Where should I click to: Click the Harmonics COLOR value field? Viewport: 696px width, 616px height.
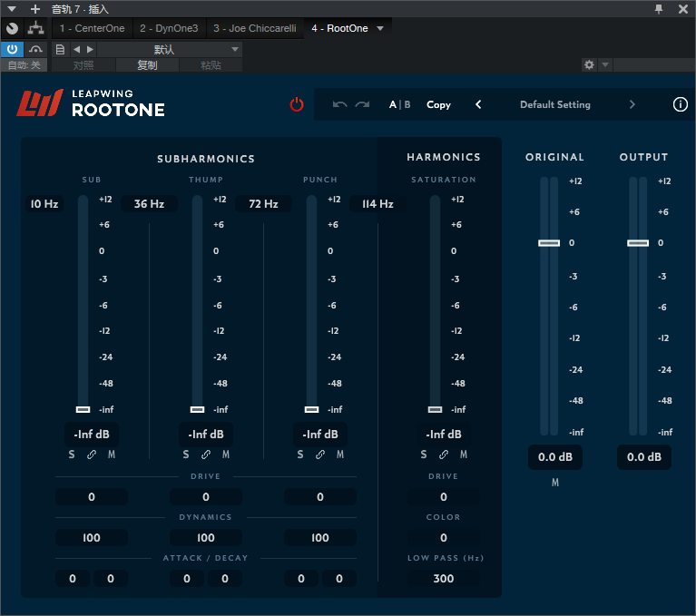[444, 537]
